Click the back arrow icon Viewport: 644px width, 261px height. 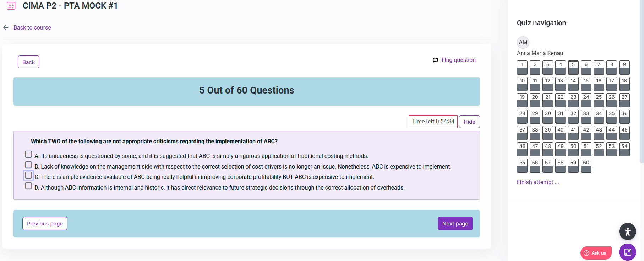6,27
